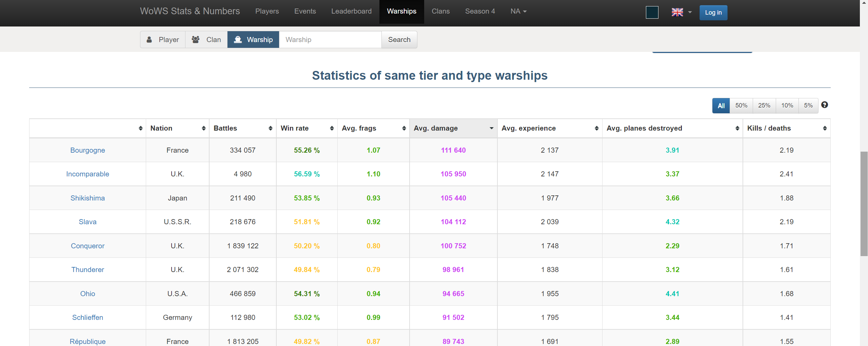868x346 pixels.
Task: Open the Leaderboard menu item
Action: (351, 11)
